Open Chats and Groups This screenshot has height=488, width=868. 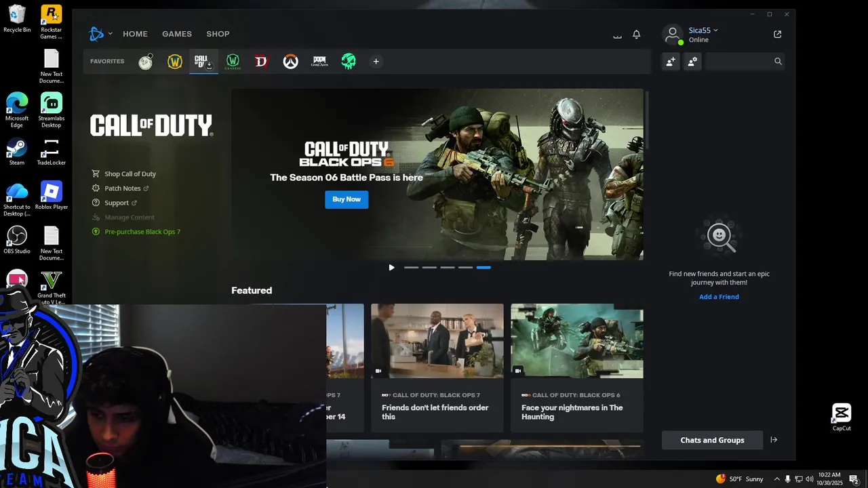712,441
